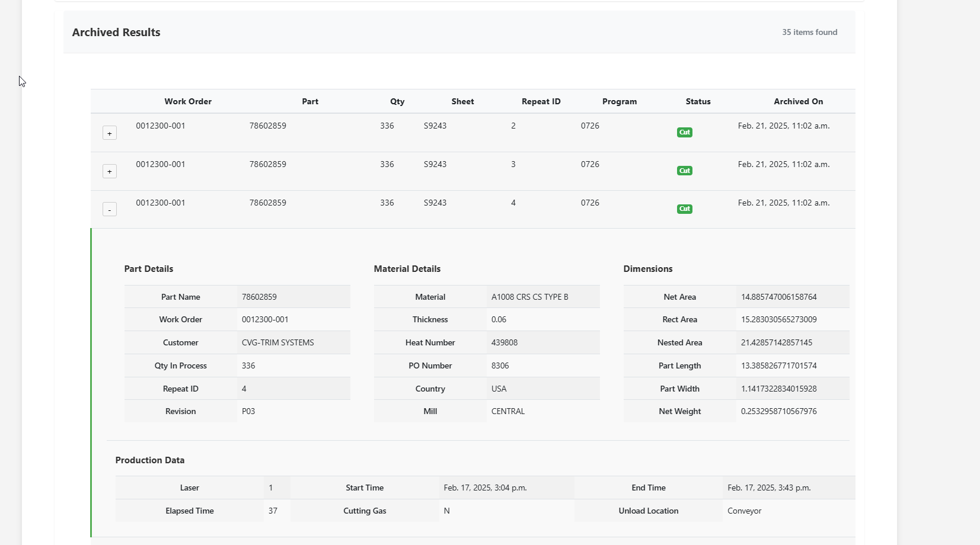Image resolution: width=980 pixels, height=545 pixels.
Task: Click the 35 items found label
Action: tap(809, 32)
